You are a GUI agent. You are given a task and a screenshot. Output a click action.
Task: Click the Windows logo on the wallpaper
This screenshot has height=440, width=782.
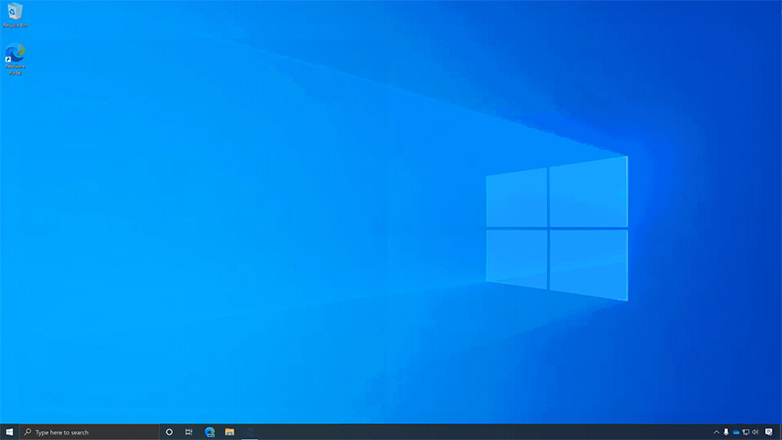tap(557, 228)
